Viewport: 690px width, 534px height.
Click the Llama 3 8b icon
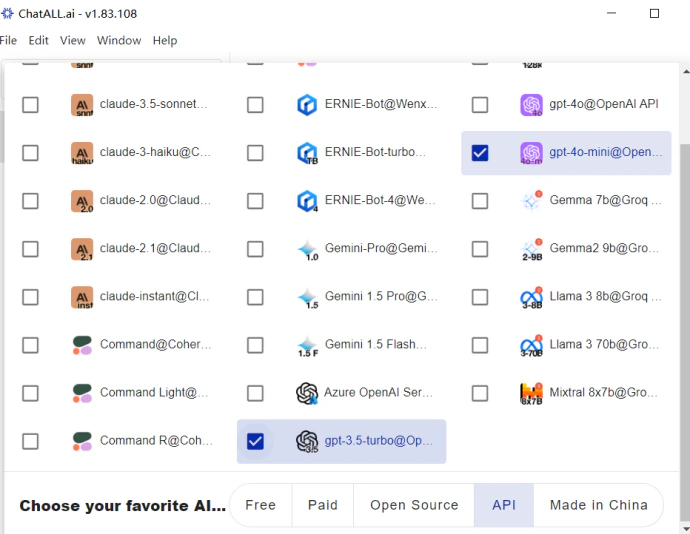(x=532, y=298)
